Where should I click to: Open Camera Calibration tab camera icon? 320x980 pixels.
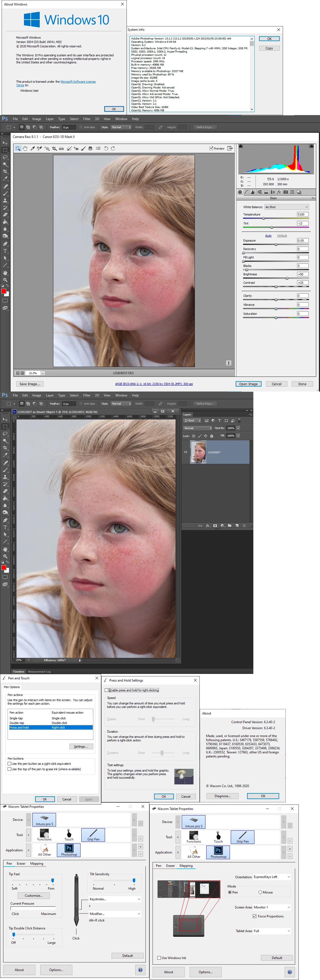[x=286, y=192]
